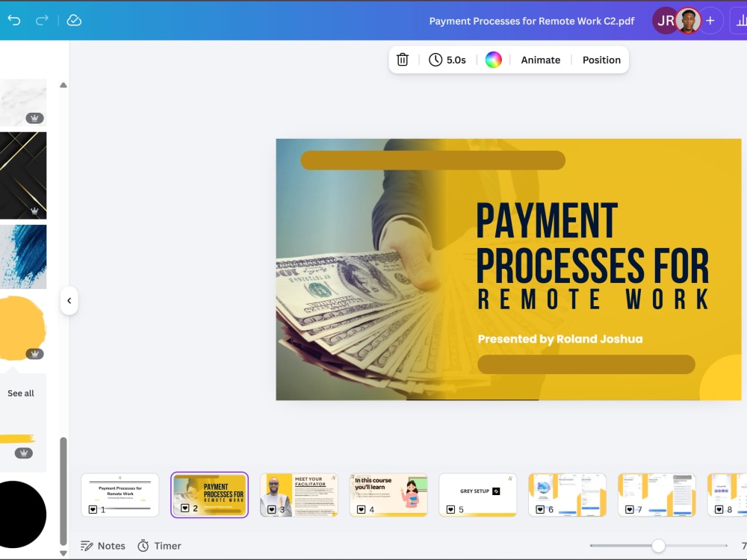Click the See all link
Image resolution: width=747 pixels, height=560 pixels.
[x=20, y=393]
